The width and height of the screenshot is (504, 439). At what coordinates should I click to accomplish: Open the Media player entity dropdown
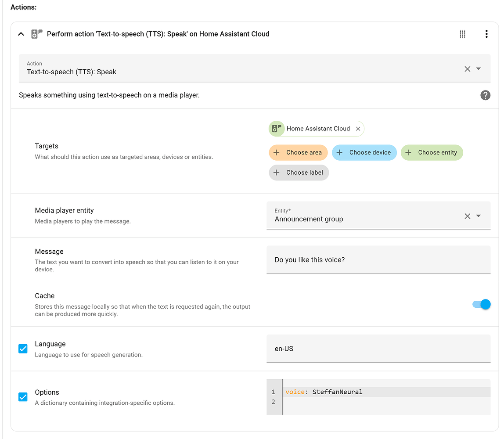click(x=479, y=216)
